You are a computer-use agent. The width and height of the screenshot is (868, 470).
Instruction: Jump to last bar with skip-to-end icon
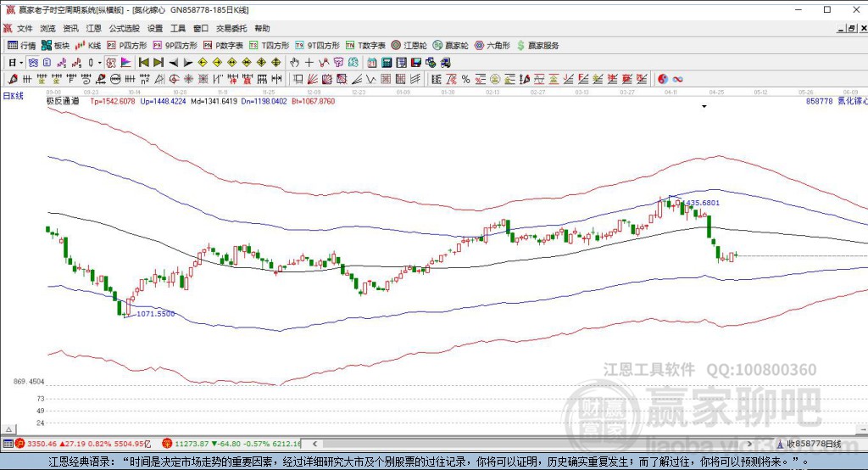click(x=159, y=63)
